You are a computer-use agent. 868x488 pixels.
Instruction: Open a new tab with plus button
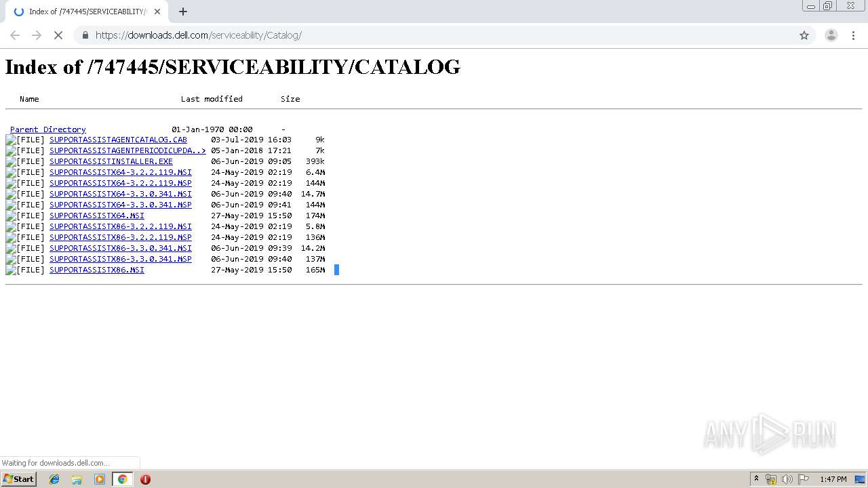click(x=183, y=12)
